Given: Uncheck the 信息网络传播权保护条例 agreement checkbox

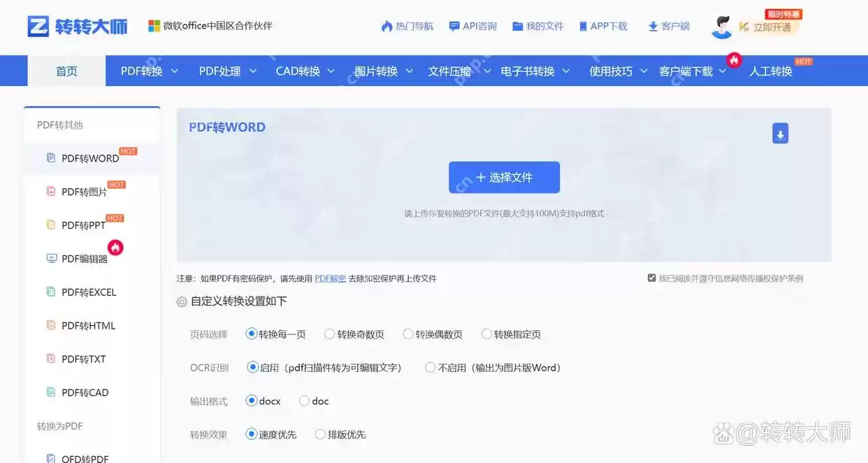Looking at the screenshot, I should pos(651,278).
